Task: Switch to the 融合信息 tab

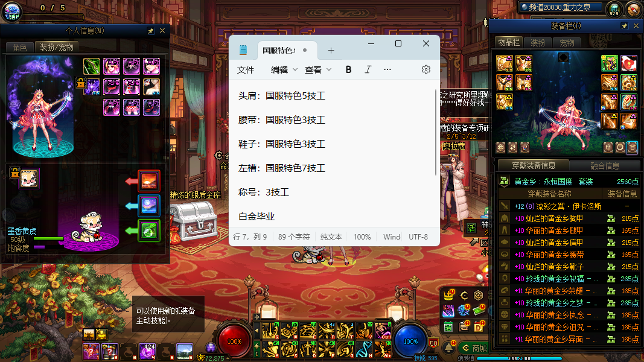Action: pyautogui.click(x=604, y=166)
